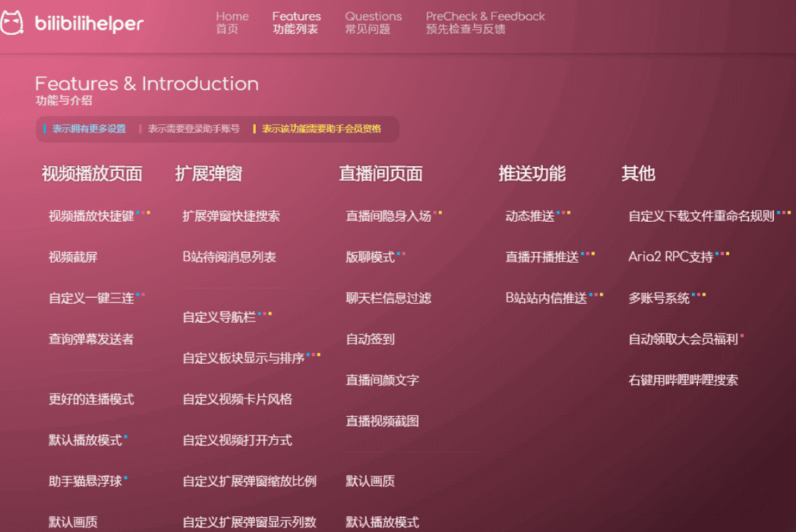Open 聊天栏信息过滤 feature
Screen dimensions: 796x532
(388, 298)
